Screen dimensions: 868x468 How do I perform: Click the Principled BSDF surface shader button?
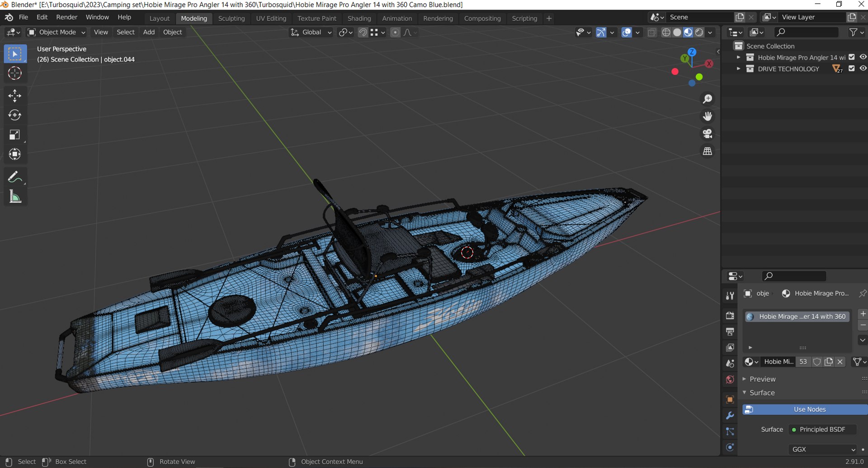click(x=822, y=430)
